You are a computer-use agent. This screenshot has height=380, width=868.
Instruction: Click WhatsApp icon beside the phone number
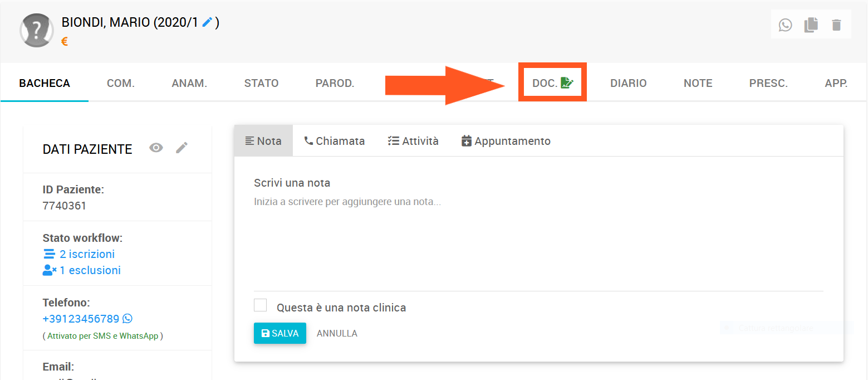tap(127, 319)
